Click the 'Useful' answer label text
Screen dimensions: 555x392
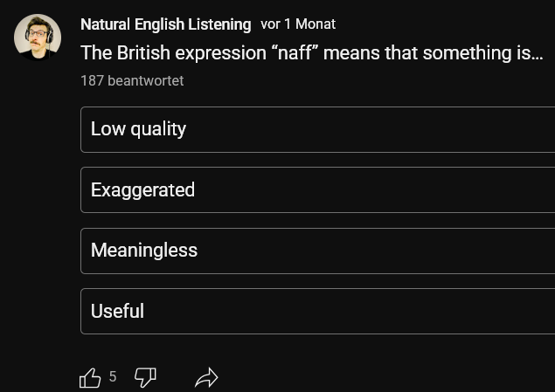coord(117,311)
